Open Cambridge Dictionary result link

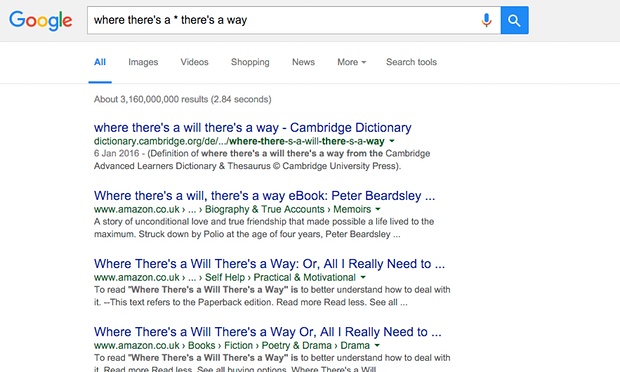point(253,127)
